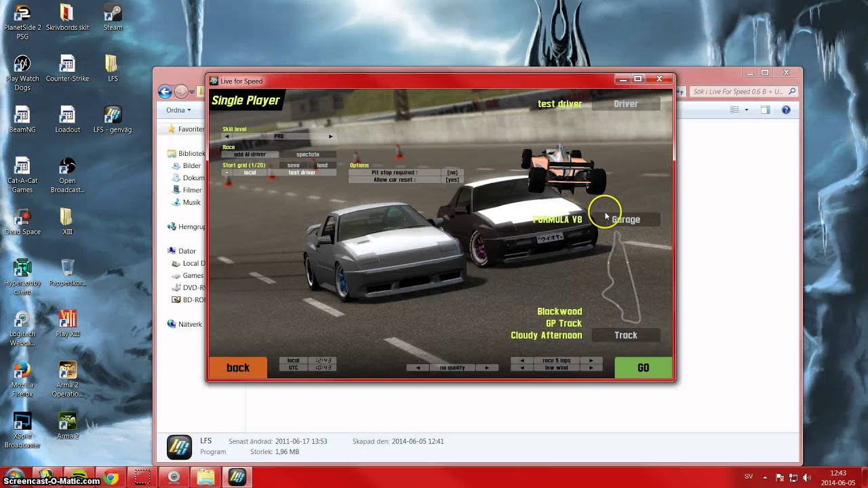Open Loadout desktop shortcut
Screen dimensions: 868x488
pyautogui.click(x=67, y=119)
